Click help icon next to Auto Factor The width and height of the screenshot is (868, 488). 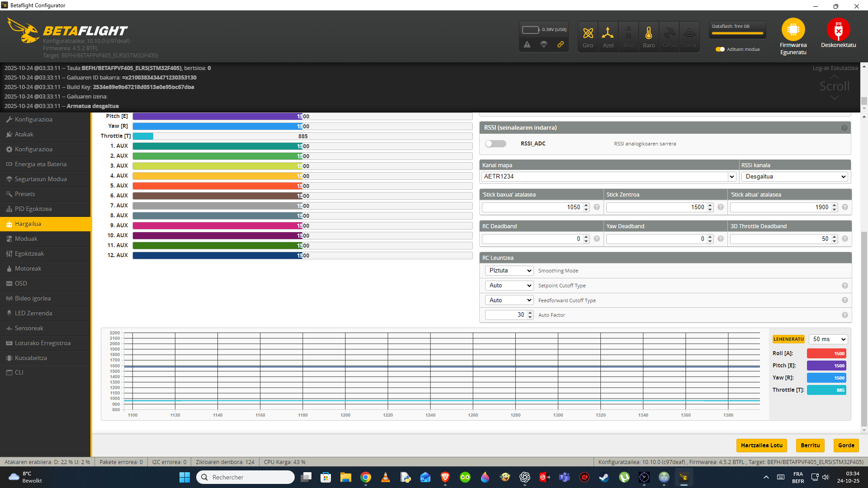(844, 315)
